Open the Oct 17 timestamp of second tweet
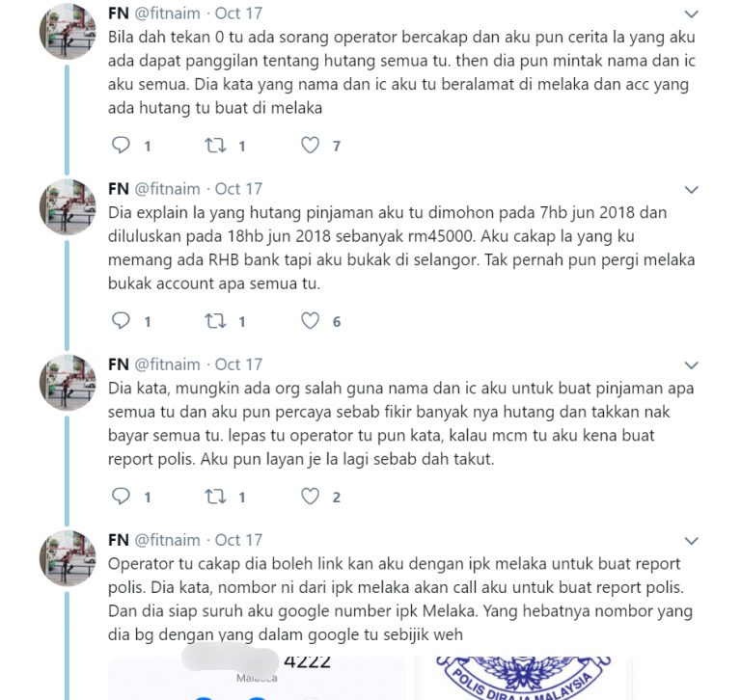The height and width of the screenshot is (700, 741). click(x=238, y=189)
